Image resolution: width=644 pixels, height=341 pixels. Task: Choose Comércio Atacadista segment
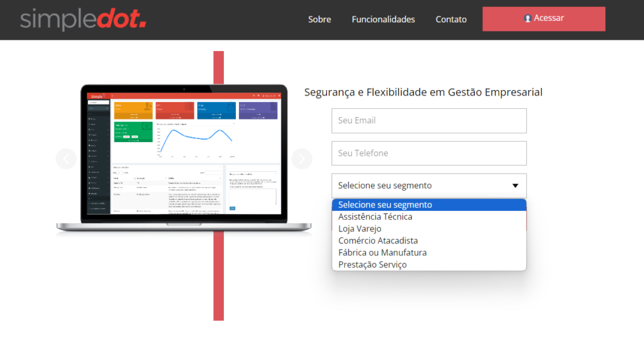tap(378, 240)
